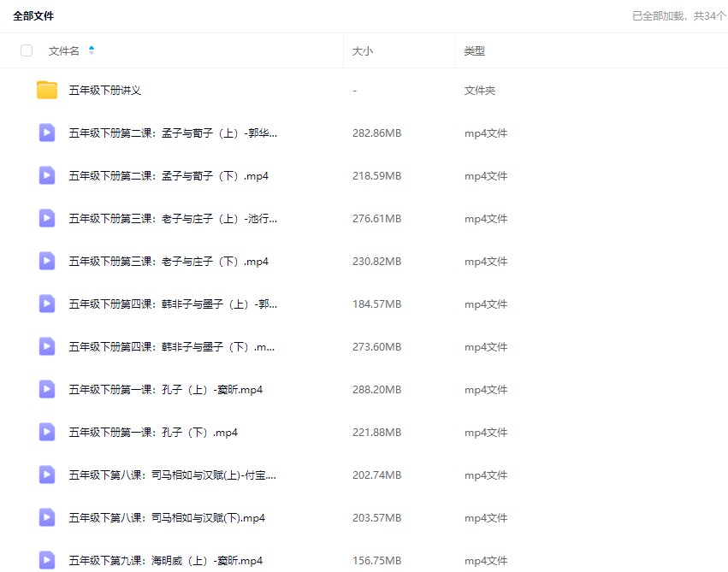Open file 五年级下第八课：司马相如与汉赋(上)-付宝...
728x572 pixels.
[x=172, y=475]
